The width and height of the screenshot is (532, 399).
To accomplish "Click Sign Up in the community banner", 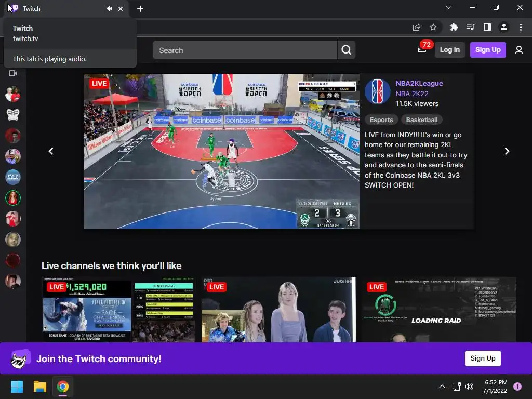I will pyautogui.click(x=483, y=358).
